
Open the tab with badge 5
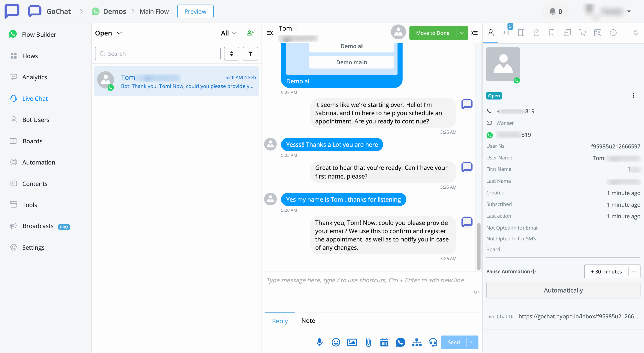click(506, 32)
